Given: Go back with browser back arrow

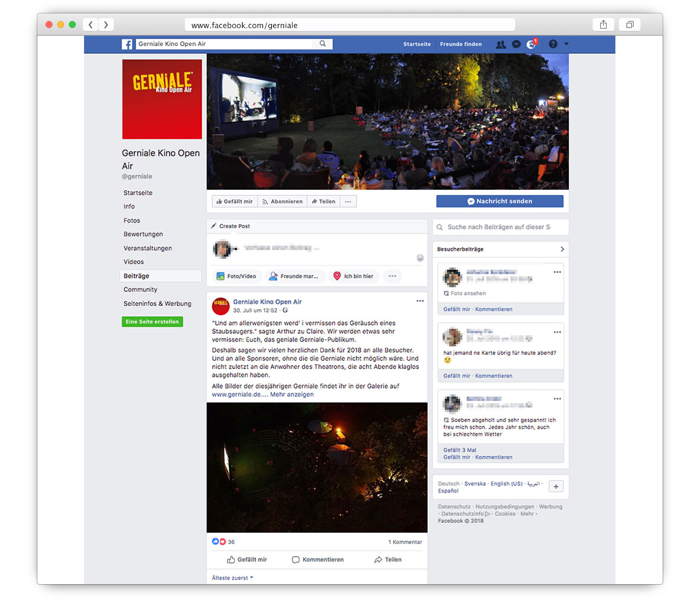Looking at the screenshot, I should click(x=90, y=25).
